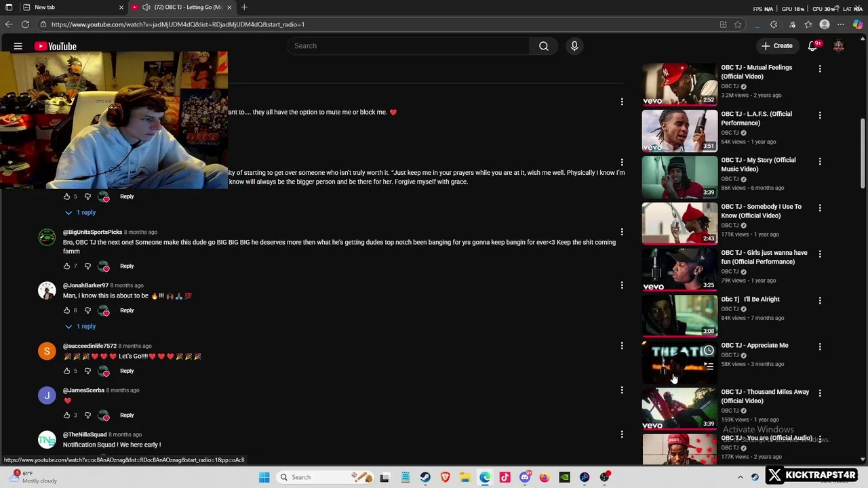
Task: Dislike the BigUnitsSportsPicks comment
Action: (x=87, y=266)
